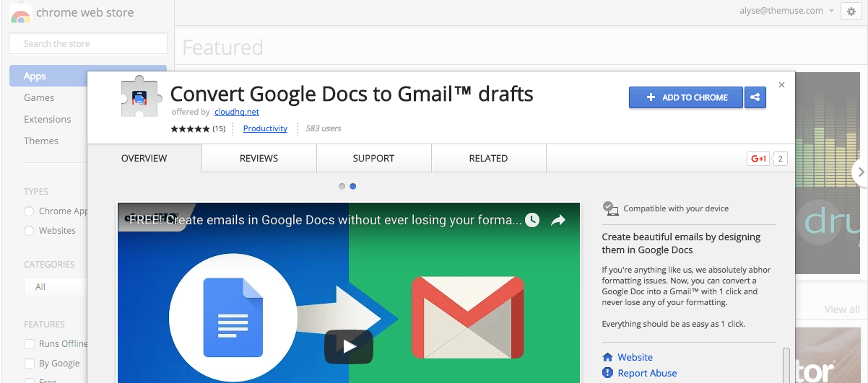Click the Add to Chrome button
Viewport: 868px width, 383px height.
pos(686,97)
